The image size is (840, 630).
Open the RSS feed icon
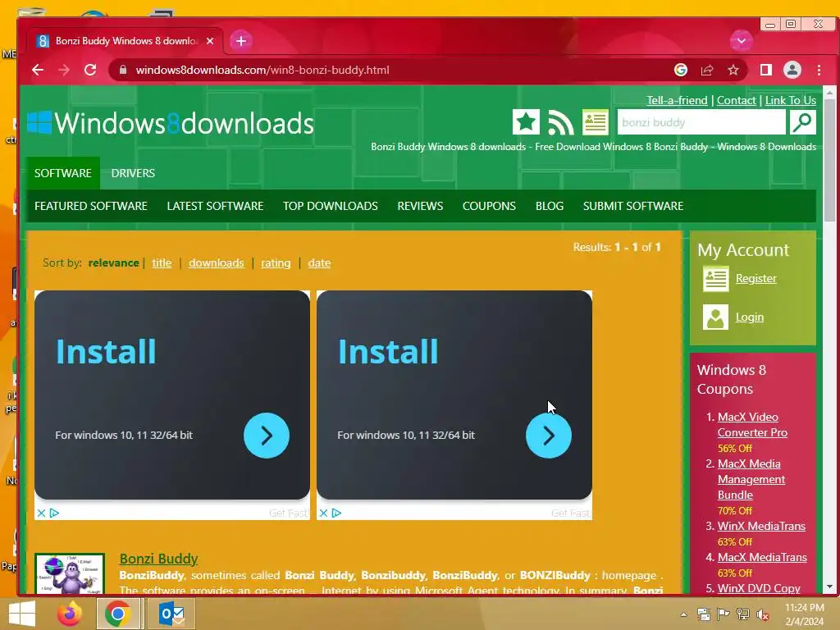click(560, 123)
